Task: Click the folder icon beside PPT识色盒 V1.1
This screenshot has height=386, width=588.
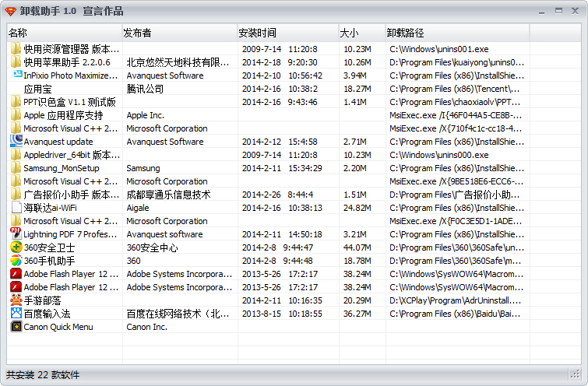Action: (x=16, y=102)
